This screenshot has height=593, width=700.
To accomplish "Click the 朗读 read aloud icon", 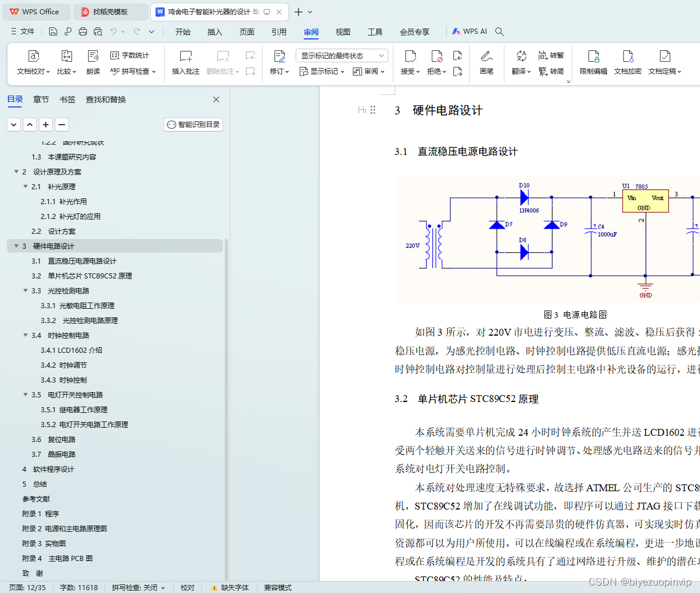I will [93, 56].
